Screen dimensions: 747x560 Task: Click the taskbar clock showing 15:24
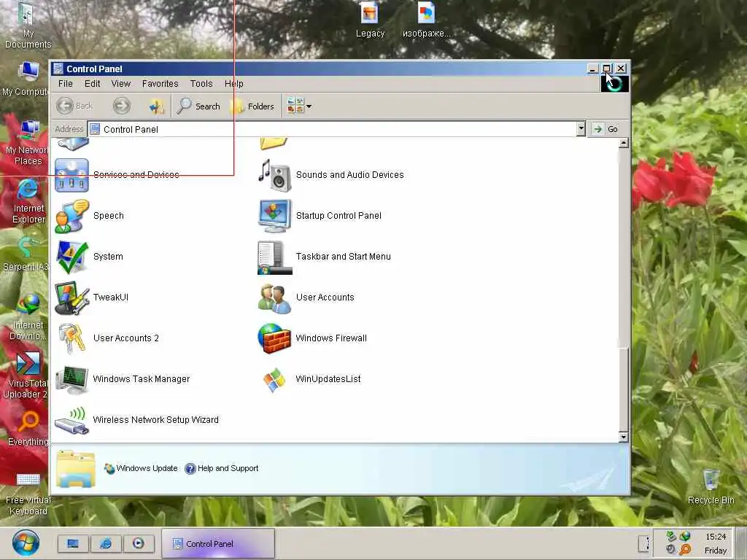tap(716, 537)
